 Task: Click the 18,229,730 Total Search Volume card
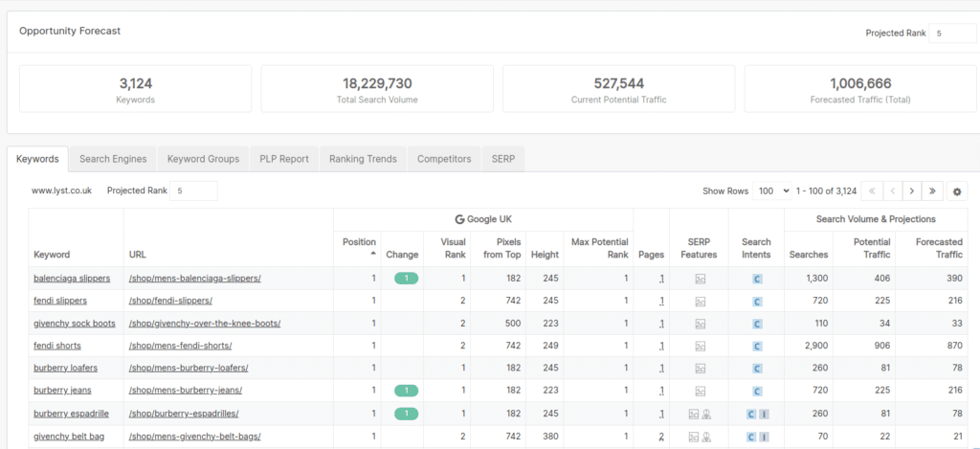(x=377, y=89)
